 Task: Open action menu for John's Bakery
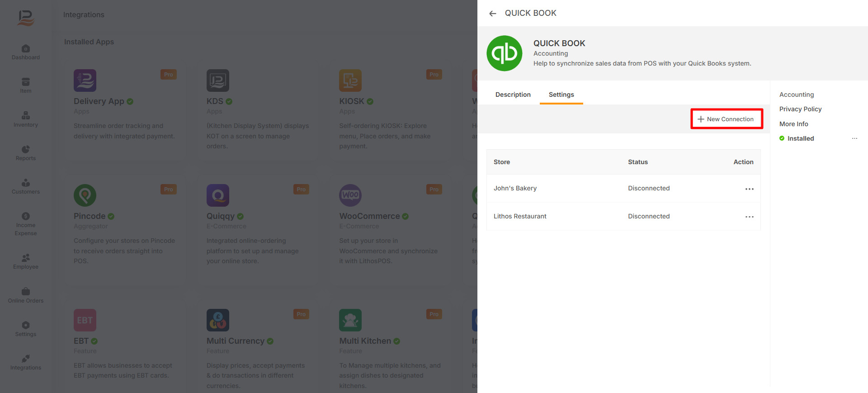[749, 189]
